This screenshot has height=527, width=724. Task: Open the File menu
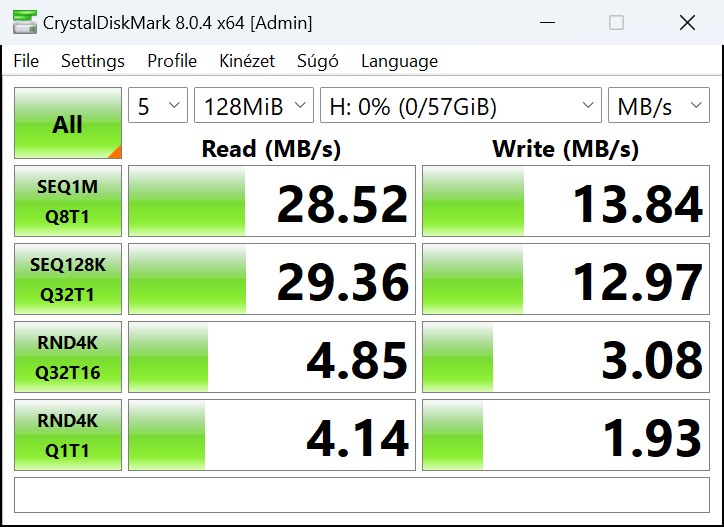[x=26, y=61]
